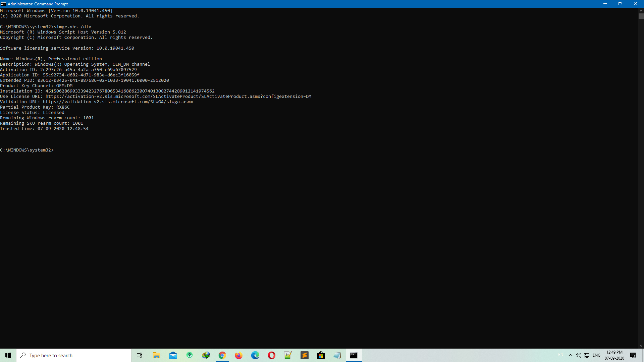Click the Microsoft Windows version line

[56, 11]
